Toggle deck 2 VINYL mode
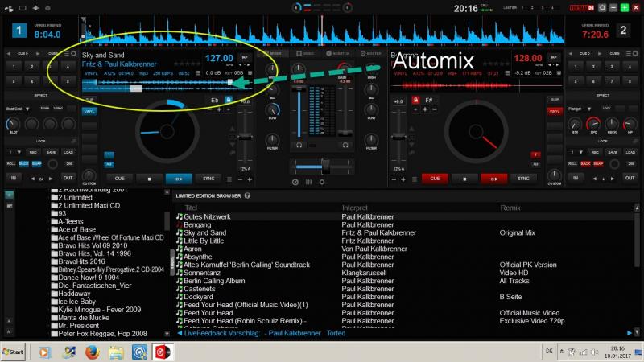Screen dimensions: 644x362 click(555, 111)
